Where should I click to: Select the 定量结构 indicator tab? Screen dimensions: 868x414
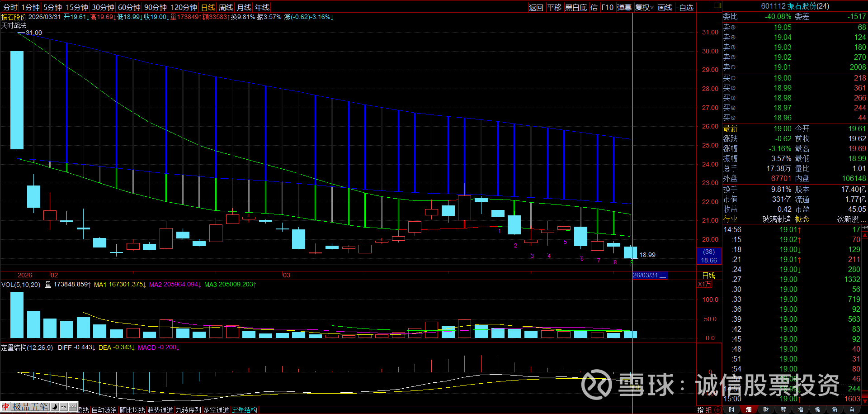[244, 410]
